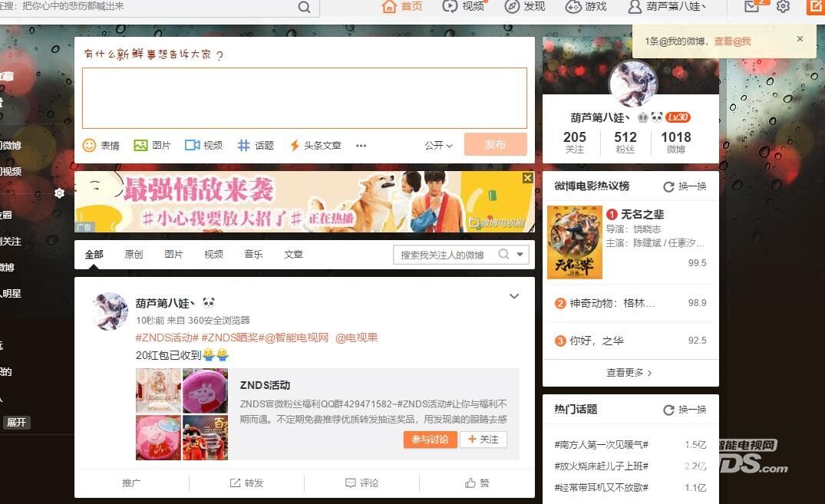
Task: Click the orange compose post icon
Action: (815, 6)
